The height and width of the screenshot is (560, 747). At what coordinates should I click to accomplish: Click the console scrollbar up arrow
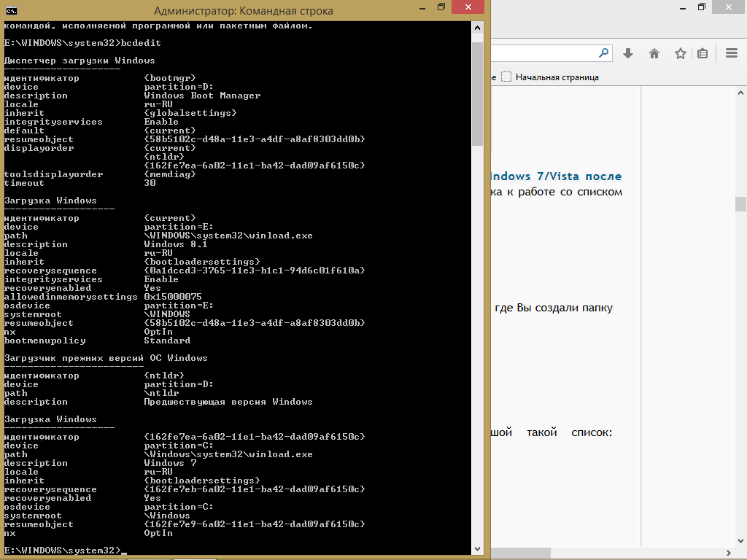(x=477, y=28)
